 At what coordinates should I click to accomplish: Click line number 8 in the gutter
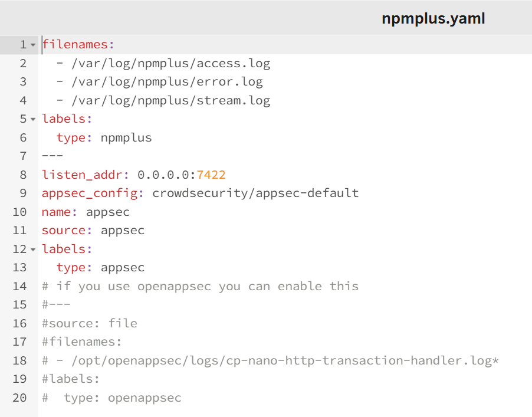[23, 175]
